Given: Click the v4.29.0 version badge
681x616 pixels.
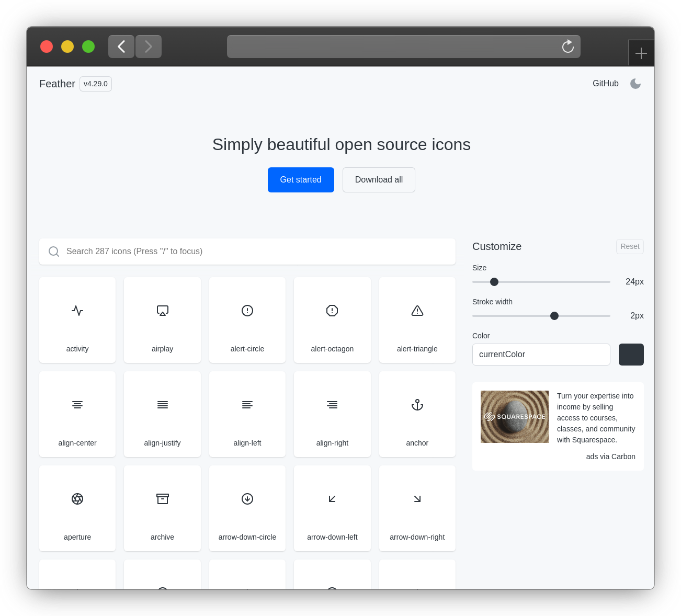Looking at the screenshot, I should tap(96, 84).
